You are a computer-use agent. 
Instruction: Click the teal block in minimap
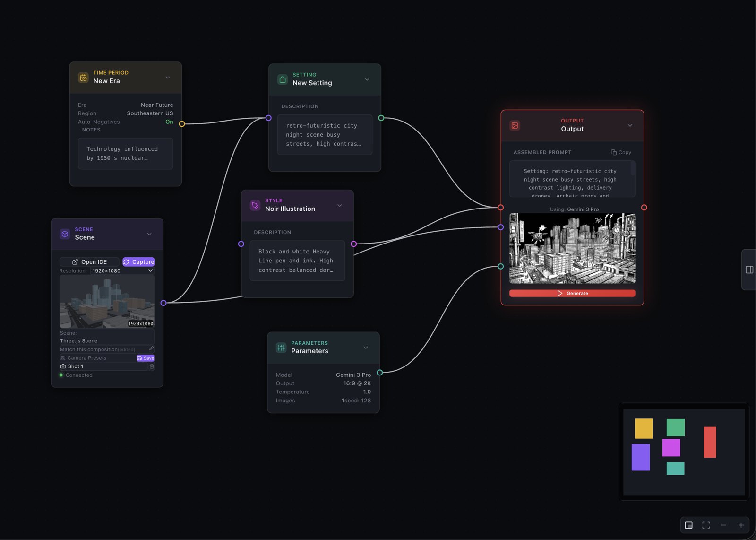[675, 469]
